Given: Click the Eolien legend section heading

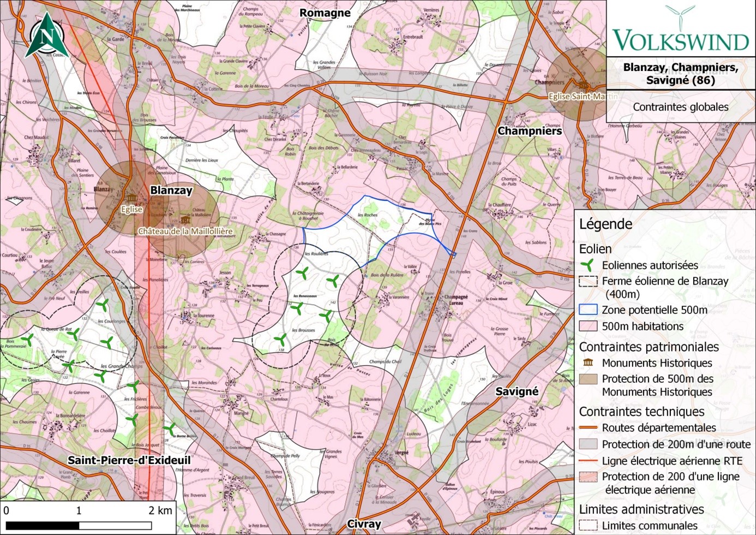Looking at the screenshot, I should pos(595,249).
